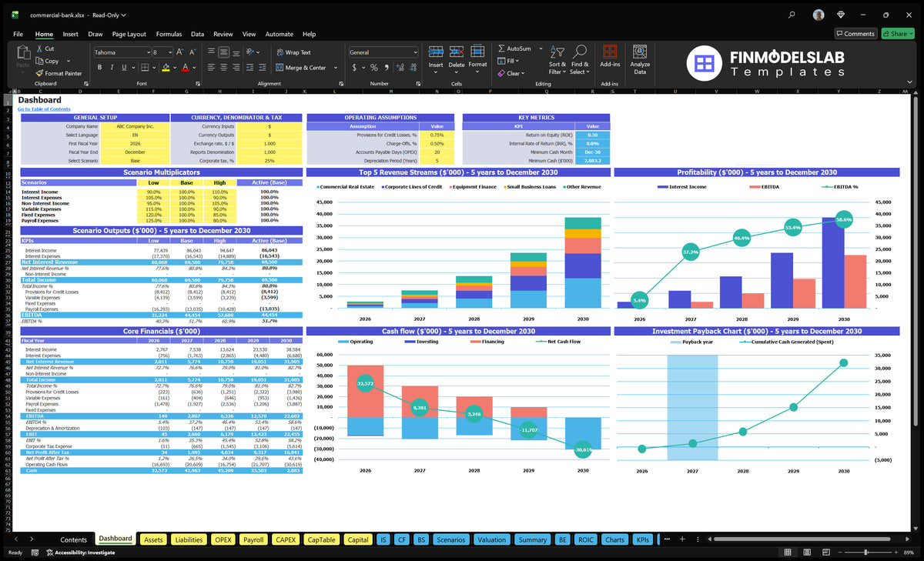Viewport: 924px width, 561px height.
Task: Increase font size with the larger A icon
Action: point(180,52)
